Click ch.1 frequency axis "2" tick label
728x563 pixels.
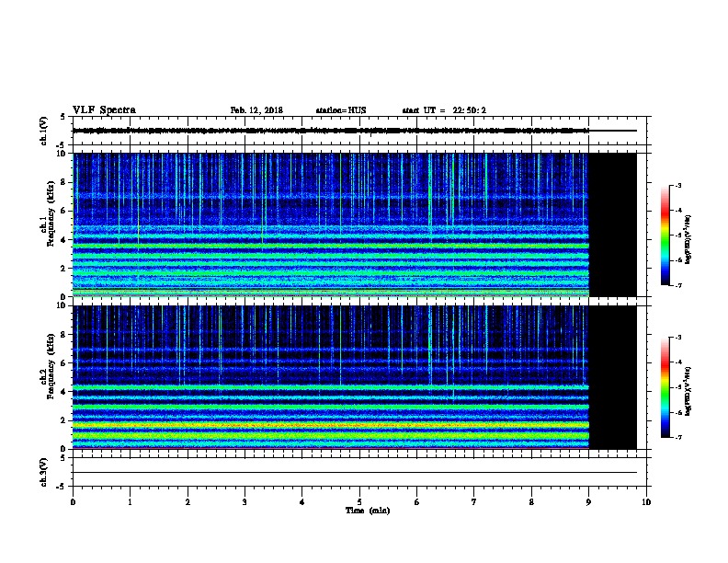[63, 269]
